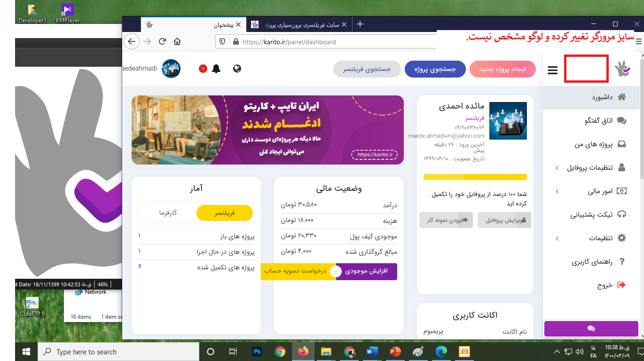This screenshot has width=644, height=361.
Task: Switch to سایت فریلنسری برون‌سپاری tab
Action: click(298, 24)
